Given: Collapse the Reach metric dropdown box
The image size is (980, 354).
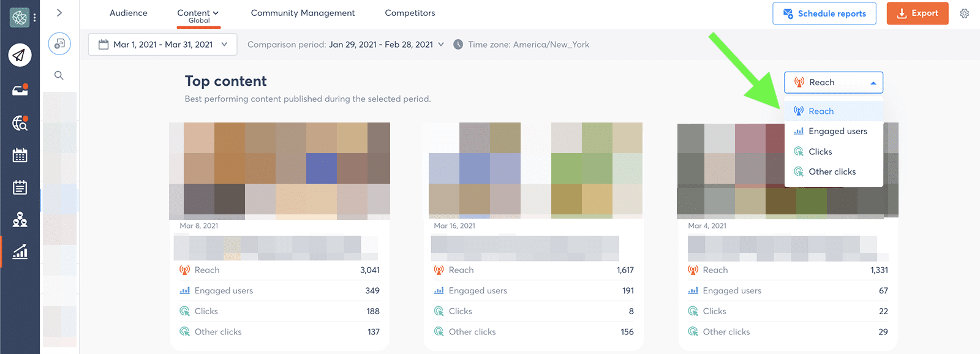Looking at the screenshot, I should point(833,83).
